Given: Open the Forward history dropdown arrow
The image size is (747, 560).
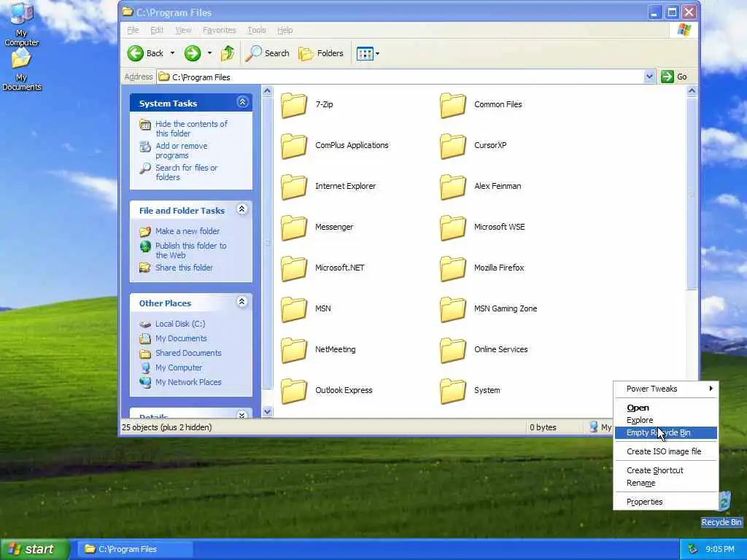Looking at the screenshot, I should pyautogui.click(x=209, y=53).
